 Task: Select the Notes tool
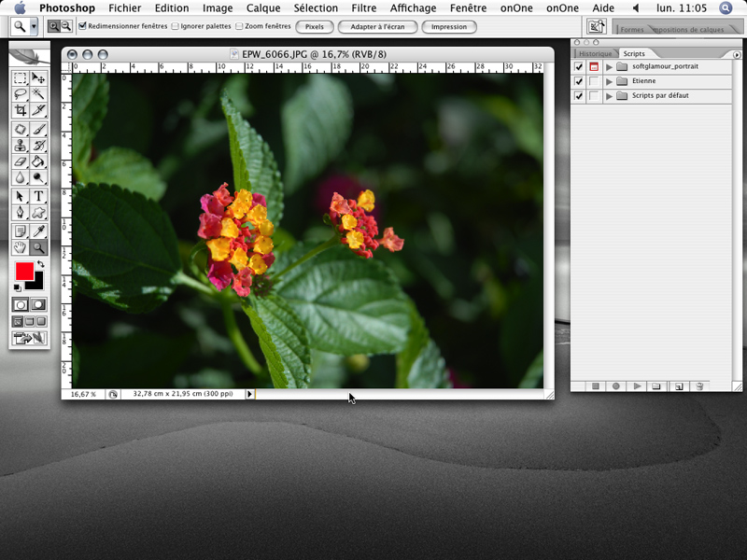pos(20,231)
